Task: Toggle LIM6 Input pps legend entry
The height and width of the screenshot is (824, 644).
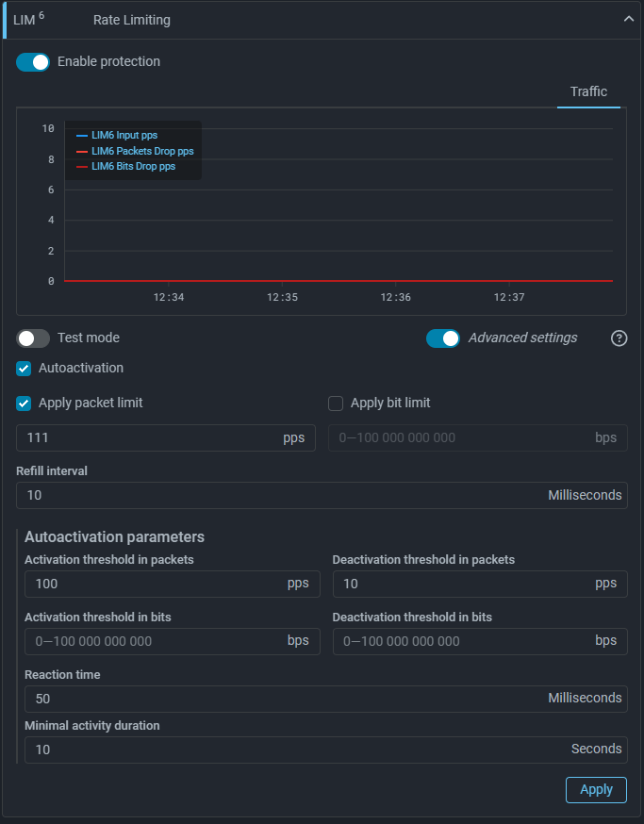Action: (124, 136)
